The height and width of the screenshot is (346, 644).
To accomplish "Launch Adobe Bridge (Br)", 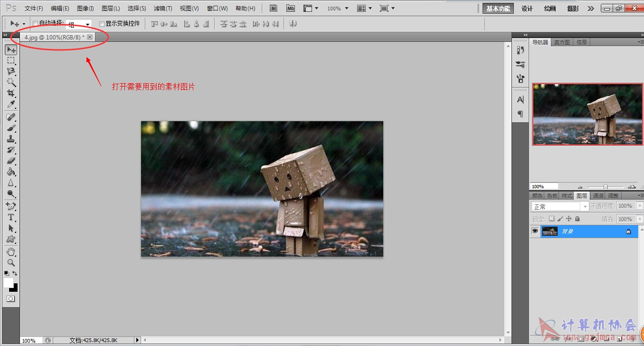I will 274,9.
